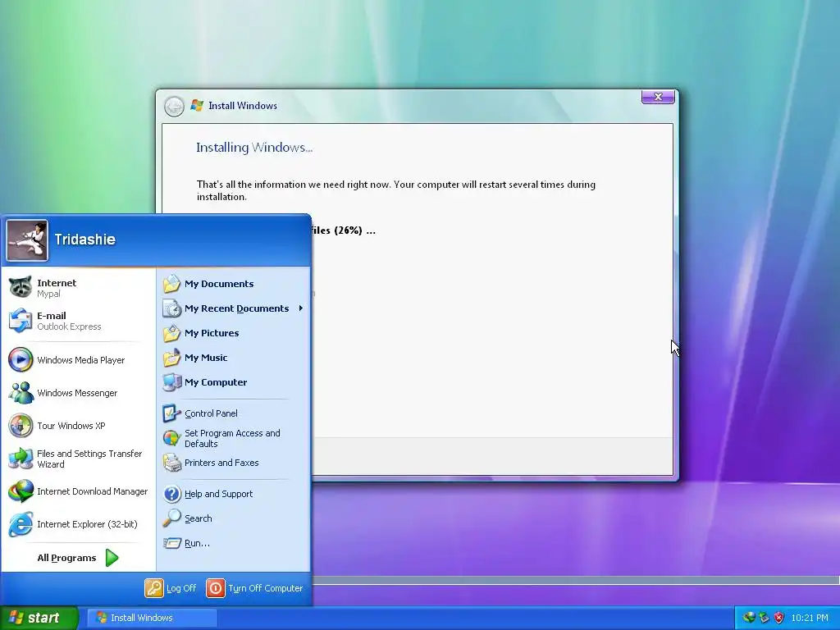
Task: Close the Install Windows dialog
Action: click(x=658, y=97)
